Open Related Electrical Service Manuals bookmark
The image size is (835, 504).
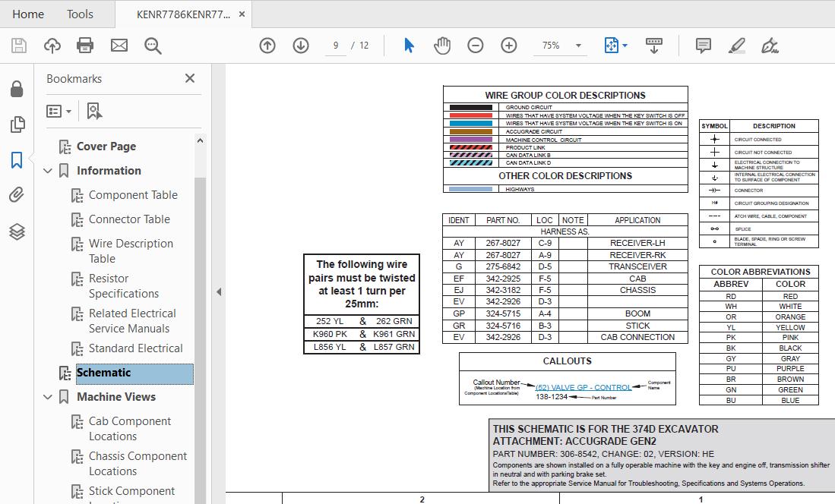pos(132,321)
